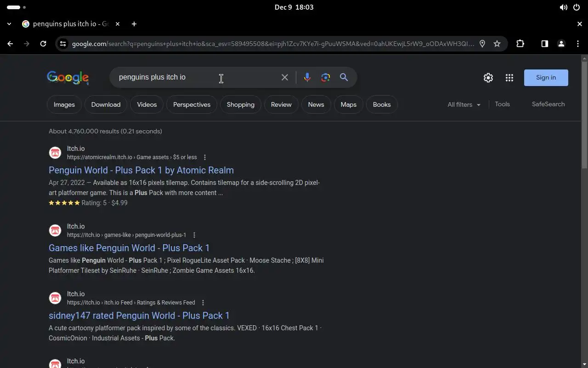588x368 pixels.
Task: Select the Maps filter
Action: tap(349, 104)
